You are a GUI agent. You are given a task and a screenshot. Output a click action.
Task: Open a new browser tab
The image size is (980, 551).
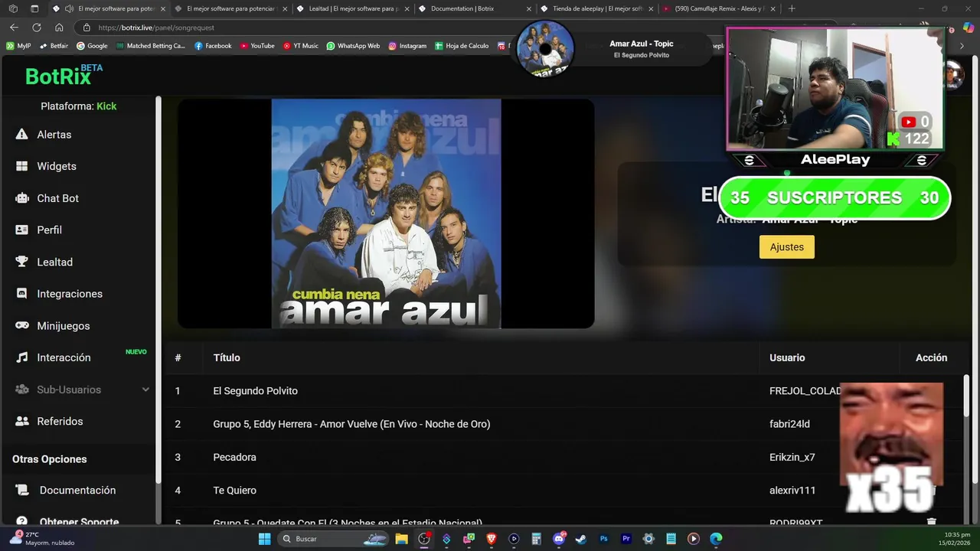tap(792, 8)
